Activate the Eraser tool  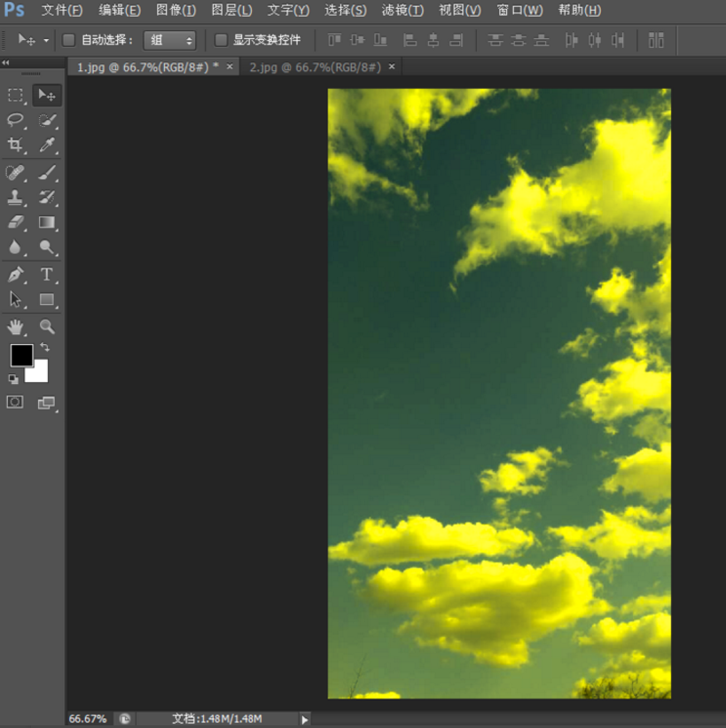(16, 222)
